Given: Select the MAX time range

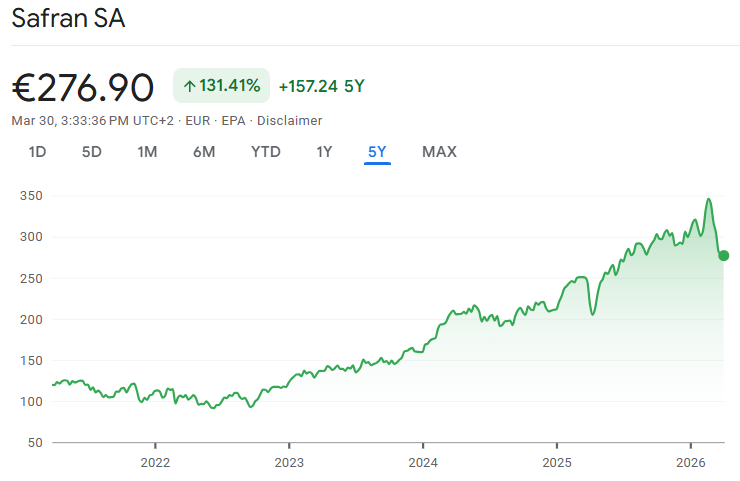Looking at the screenshot, I should (439, 152).
